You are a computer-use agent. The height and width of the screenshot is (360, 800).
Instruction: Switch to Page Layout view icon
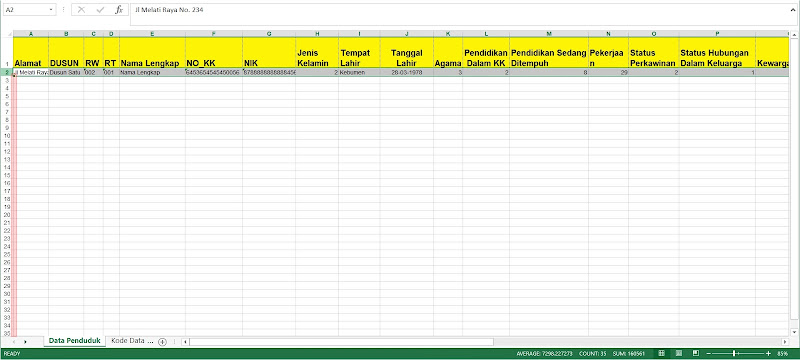click(x=679, y=353)
